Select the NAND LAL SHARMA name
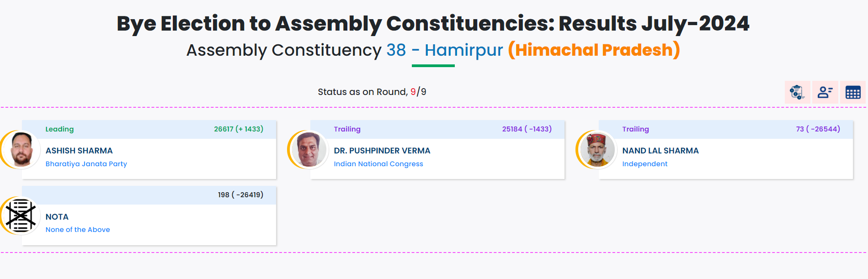The width and height of the screenshot is (868, 279). point(660,151)
